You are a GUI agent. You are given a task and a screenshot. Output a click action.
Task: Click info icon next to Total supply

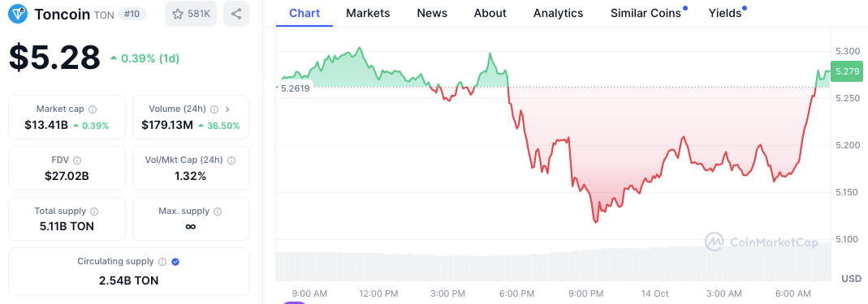(94, 211)
